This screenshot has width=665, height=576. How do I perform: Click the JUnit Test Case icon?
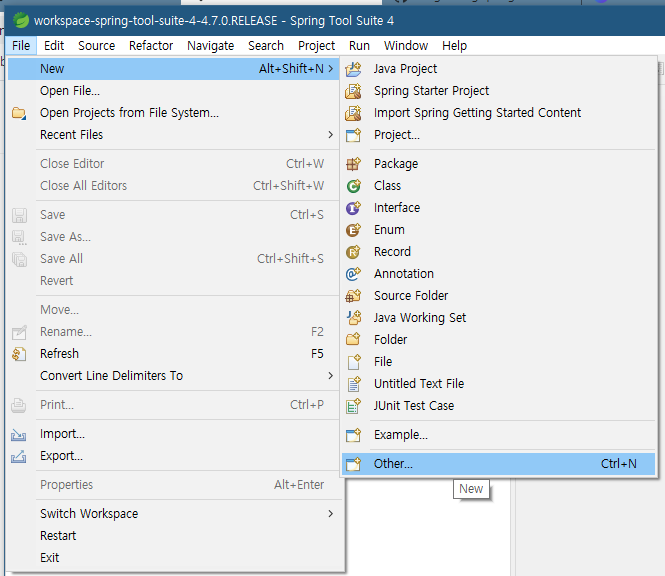tap(353, 406)
